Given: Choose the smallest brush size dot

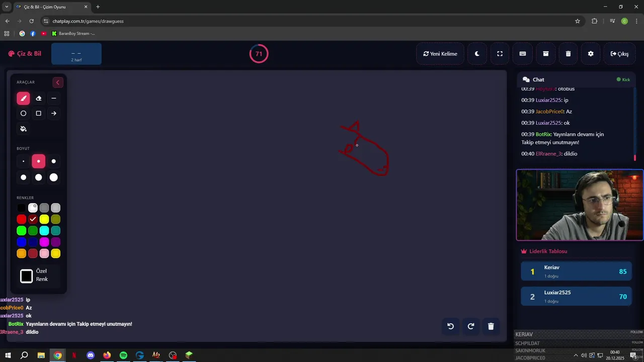Looking at the screenshot, I should (23, 161).
